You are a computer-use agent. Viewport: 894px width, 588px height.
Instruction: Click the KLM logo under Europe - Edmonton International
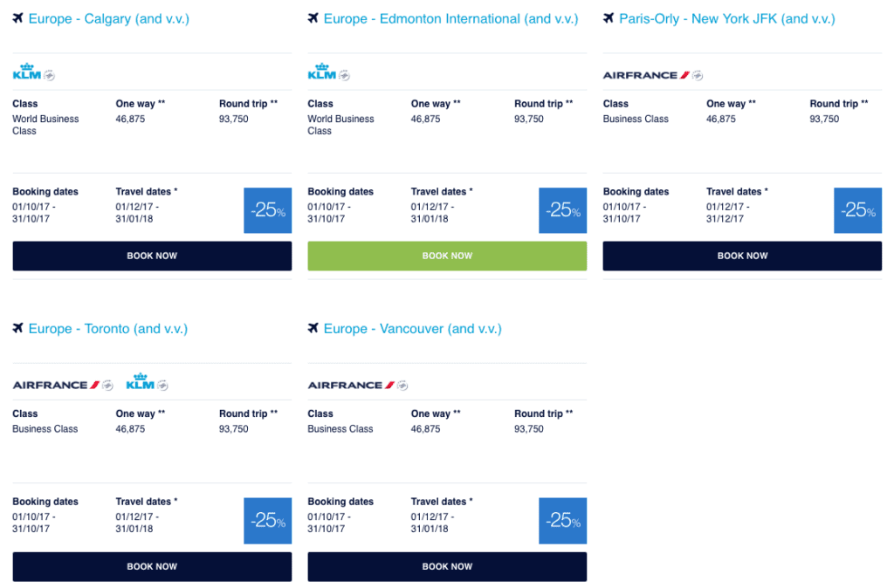pos(323,72)
